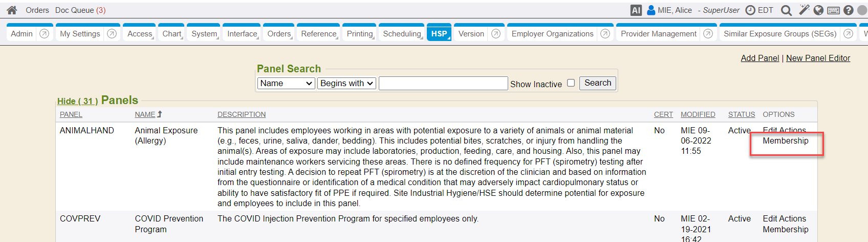Viewport: 868px width, 242px height.
Task: Click the panel search text field
Action: click(443, 84)
